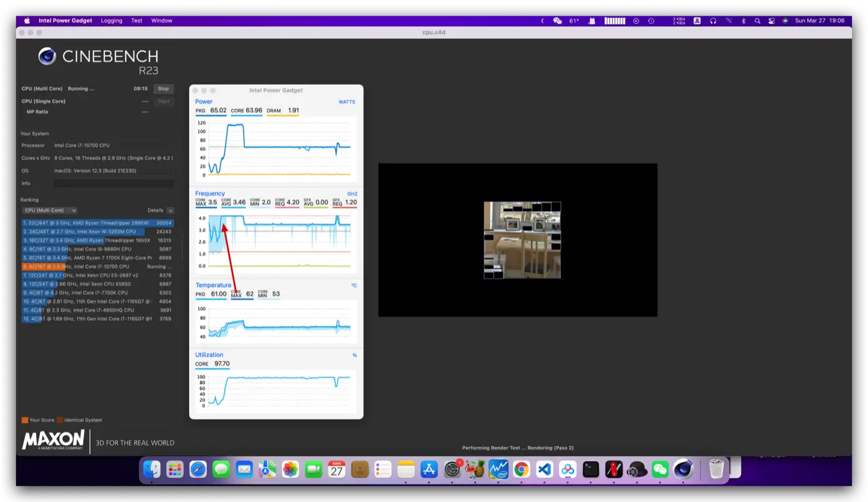Viewport: 868px width, 502px height.
Task: Stop the Multi Core CPU benchmark
Action: tap(163, 89)
